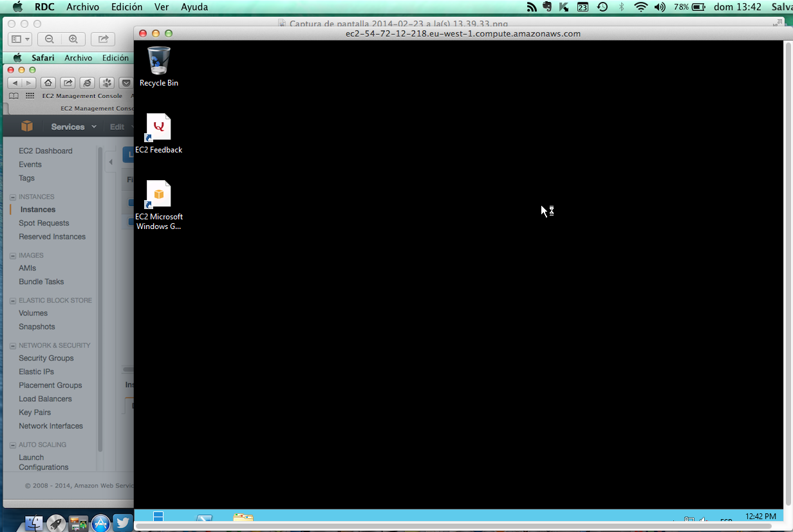The width and height of the screenshot is (793, 532).
Task: Open the Wi-Fi status menu
Action: point(640,7)
